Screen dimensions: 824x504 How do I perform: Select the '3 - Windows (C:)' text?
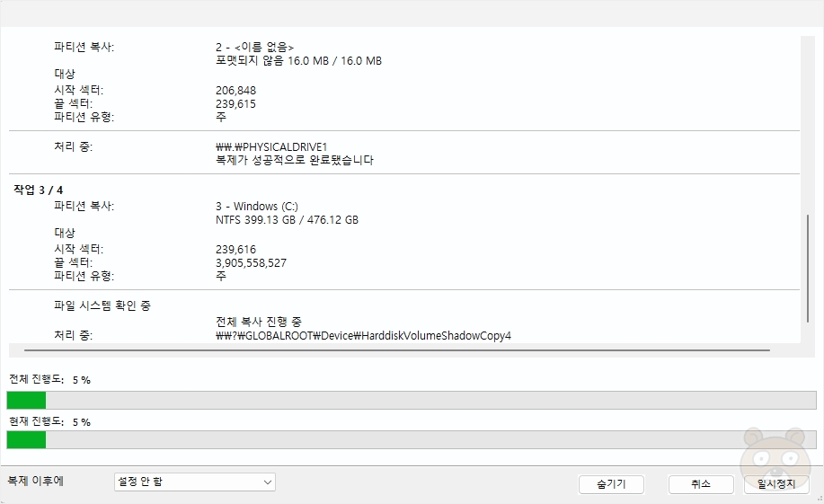[256, 206]
